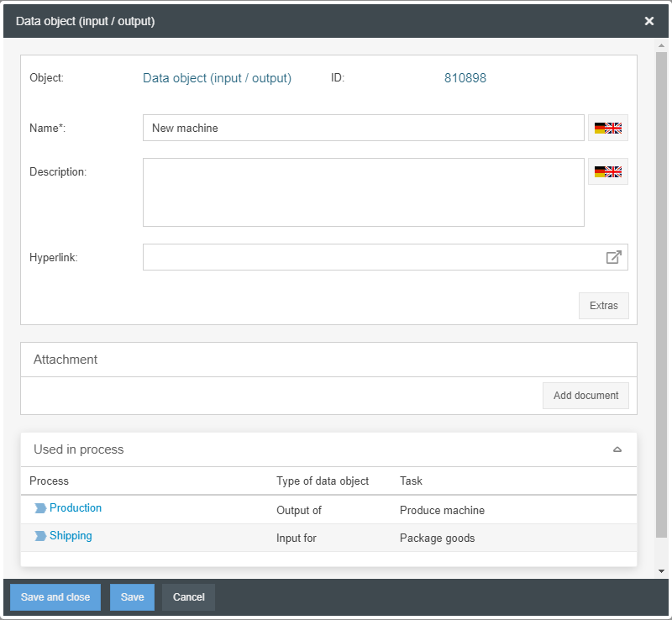Open the hyperlink external link icon
Image resolution: width=672 pixels, height=620 pixels.
click(x=614, y=257)
